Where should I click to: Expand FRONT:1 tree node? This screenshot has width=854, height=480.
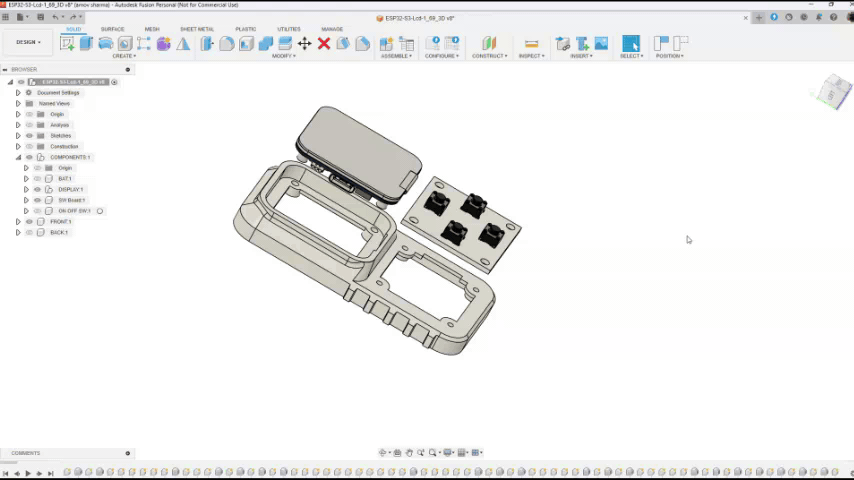click(18, 222)
